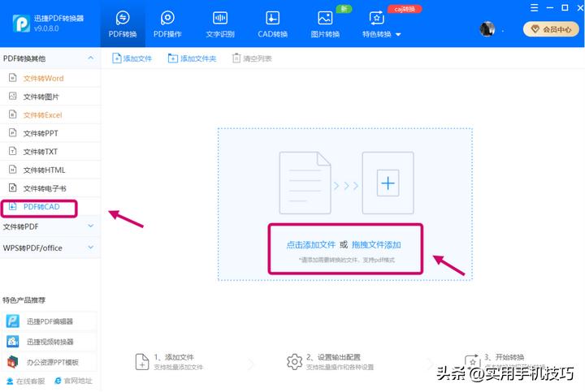Open 在线客服 support link
The width and height of the screenshot is (585, 392).
[26, 381]
